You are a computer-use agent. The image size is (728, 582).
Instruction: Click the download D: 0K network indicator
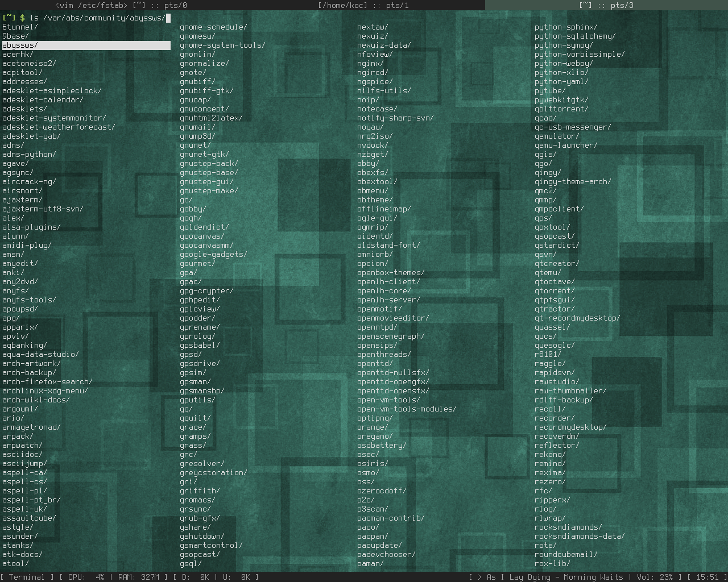point(195,577)
